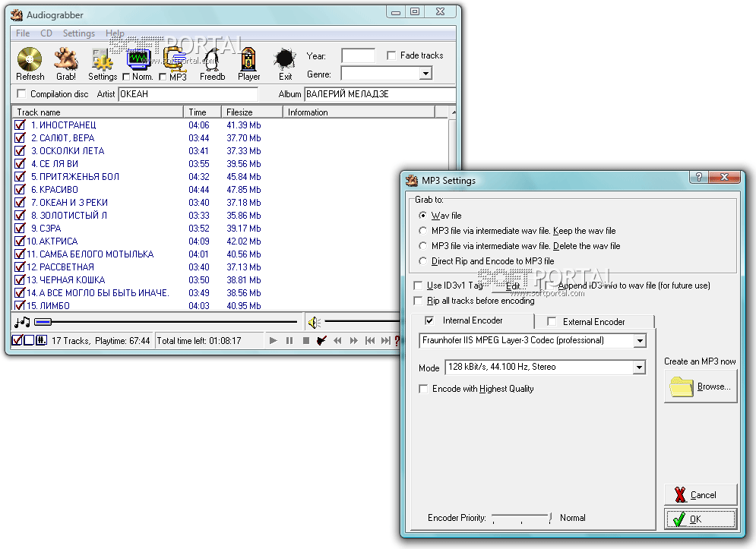
Task: Uncheck track 1. ИНОСТРАНЕЦ
Action: point(20,125)
